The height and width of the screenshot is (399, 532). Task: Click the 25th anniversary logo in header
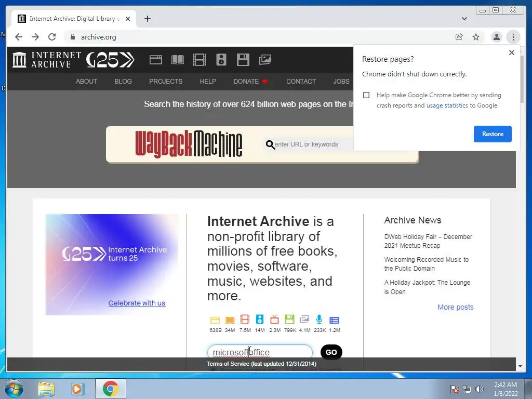(110, 60)
